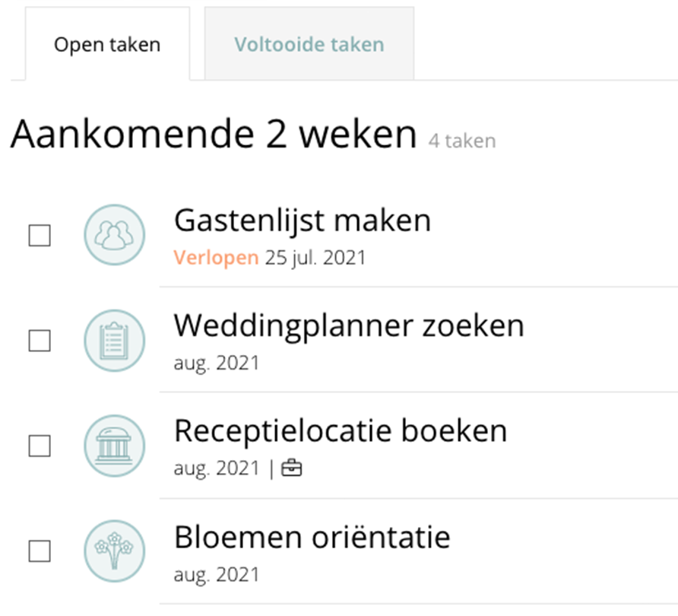Open the Gastenlijst maken task title
Viewport: 678px width, 616px height.
[302, 221]
